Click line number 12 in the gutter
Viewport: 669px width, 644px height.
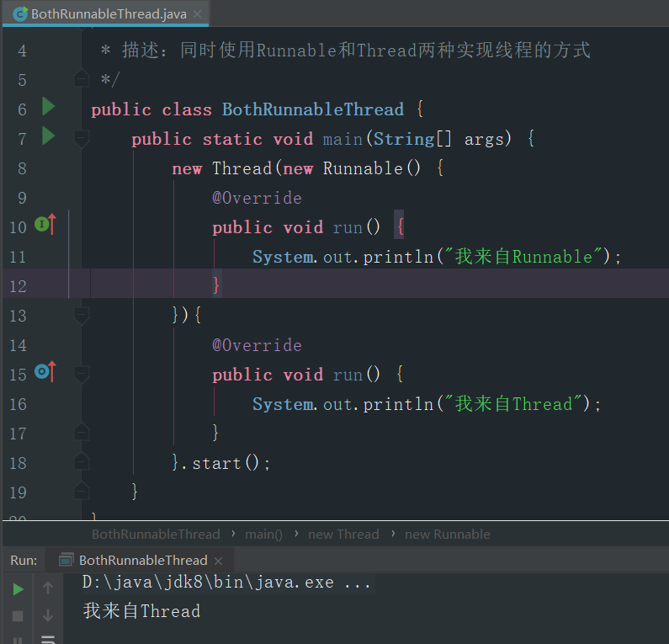point(18,286)
